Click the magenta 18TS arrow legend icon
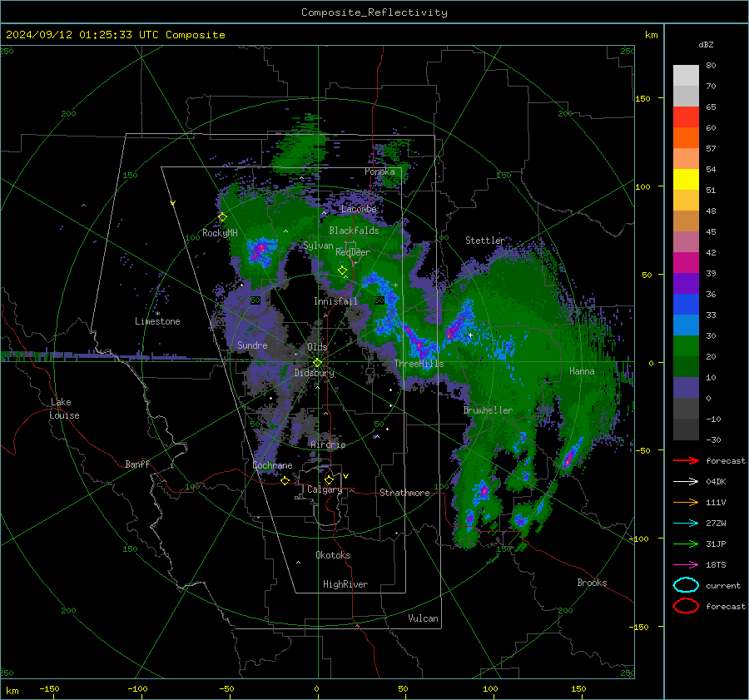 point(686,565)
